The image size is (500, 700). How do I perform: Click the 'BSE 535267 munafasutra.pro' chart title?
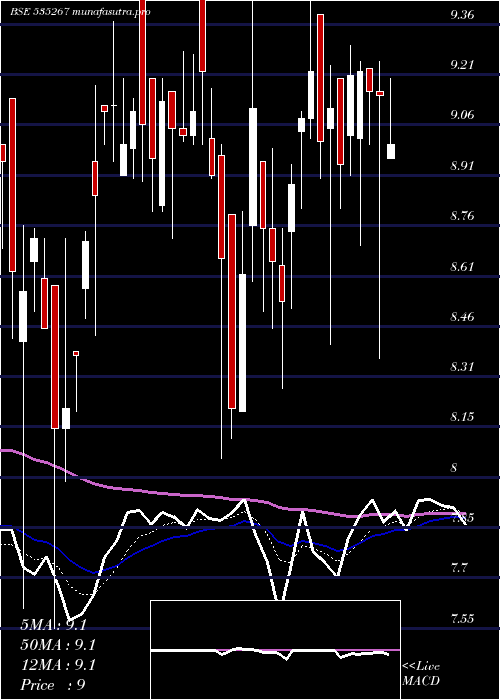80,12
